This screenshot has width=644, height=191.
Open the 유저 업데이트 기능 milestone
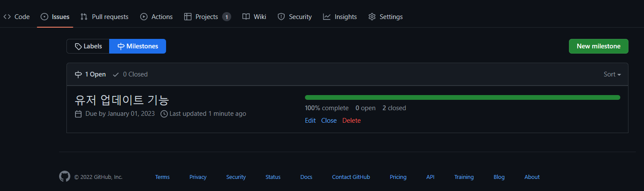point(122,100)
